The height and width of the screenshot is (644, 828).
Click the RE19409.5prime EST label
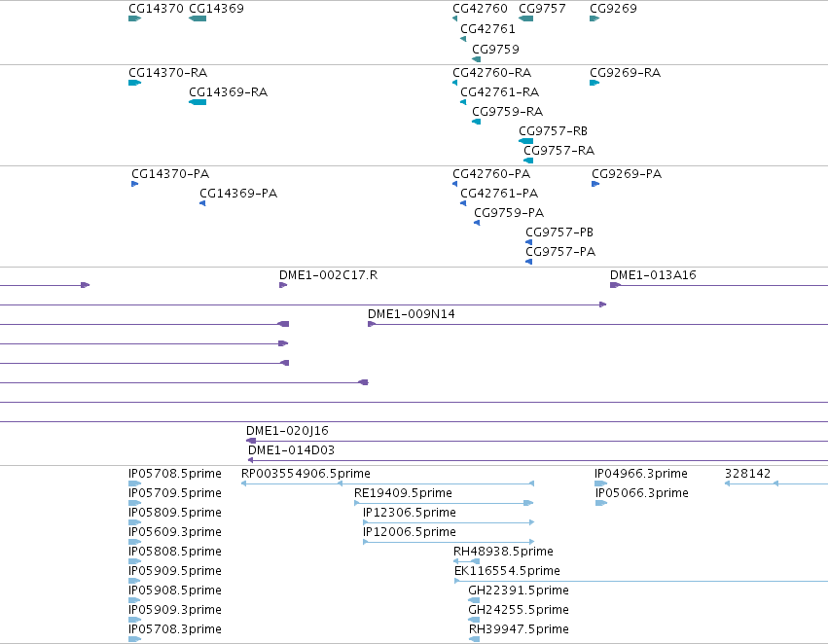[x=403, y=493]
